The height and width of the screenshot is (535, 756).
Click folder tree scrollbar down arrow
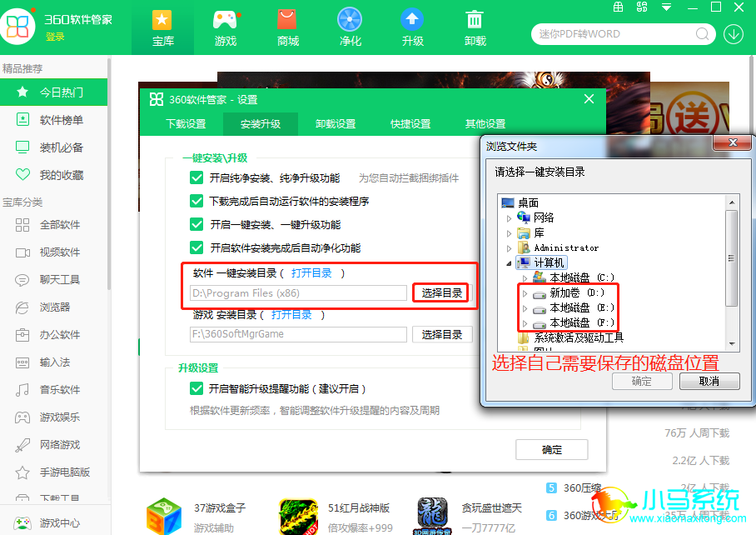[x=731, y=344]
